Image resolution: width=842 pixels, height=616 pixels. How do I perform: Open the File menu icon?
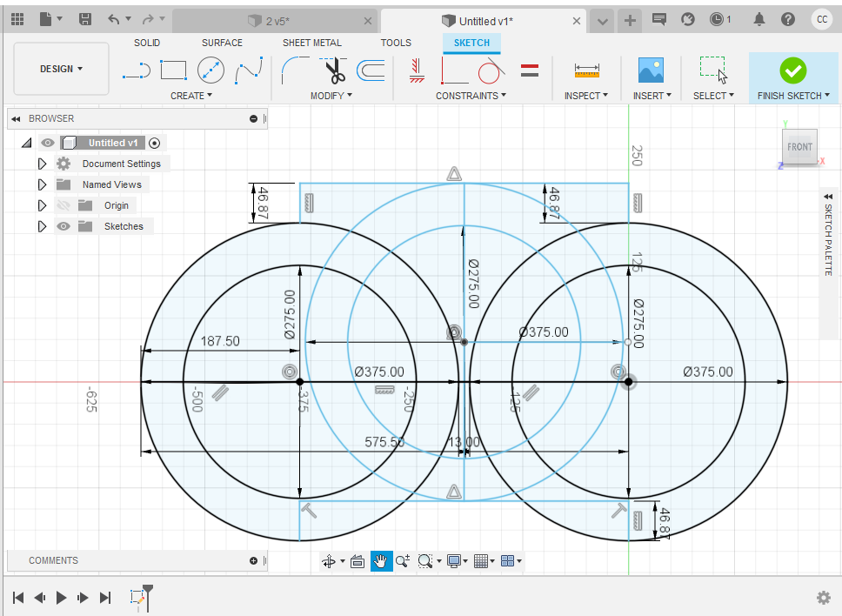tap(46, 20)
